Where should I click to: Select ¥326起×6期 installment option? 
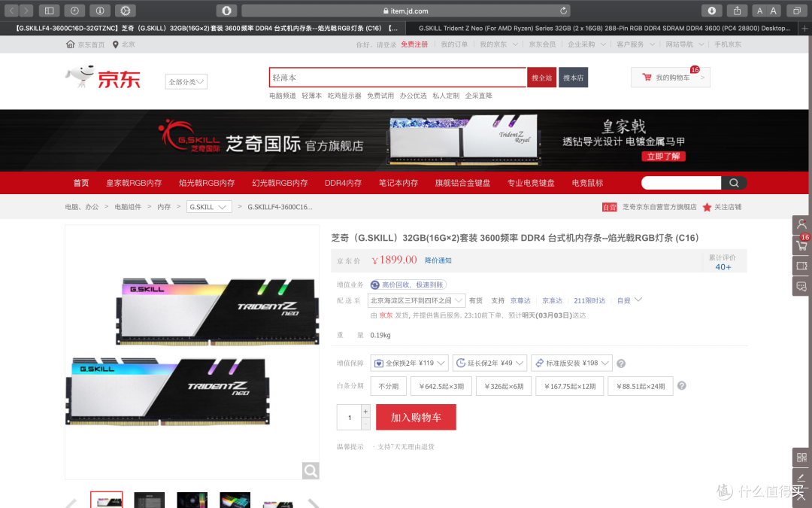(504, 386)
